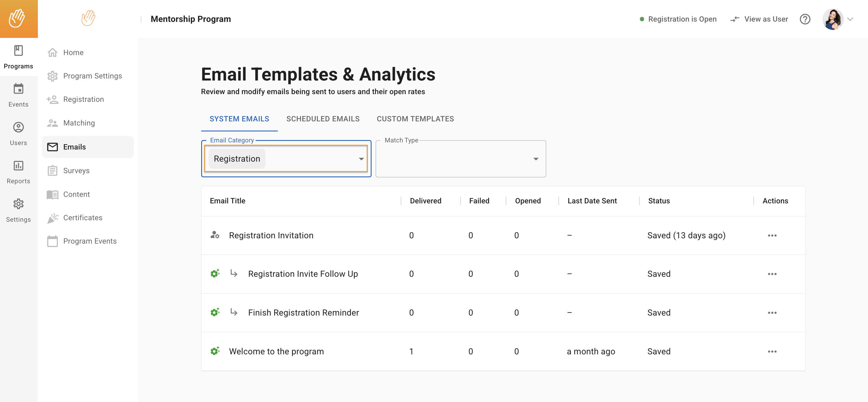Go to Users section in left rail
The width and height of the screenshot is (868, 402).
19,133
